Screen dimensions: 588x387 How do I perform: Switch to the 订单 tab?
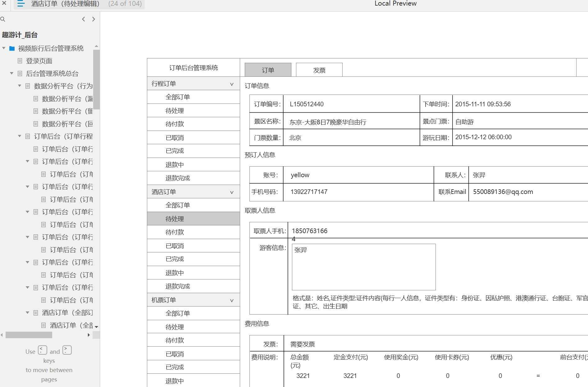coord(268,70)
